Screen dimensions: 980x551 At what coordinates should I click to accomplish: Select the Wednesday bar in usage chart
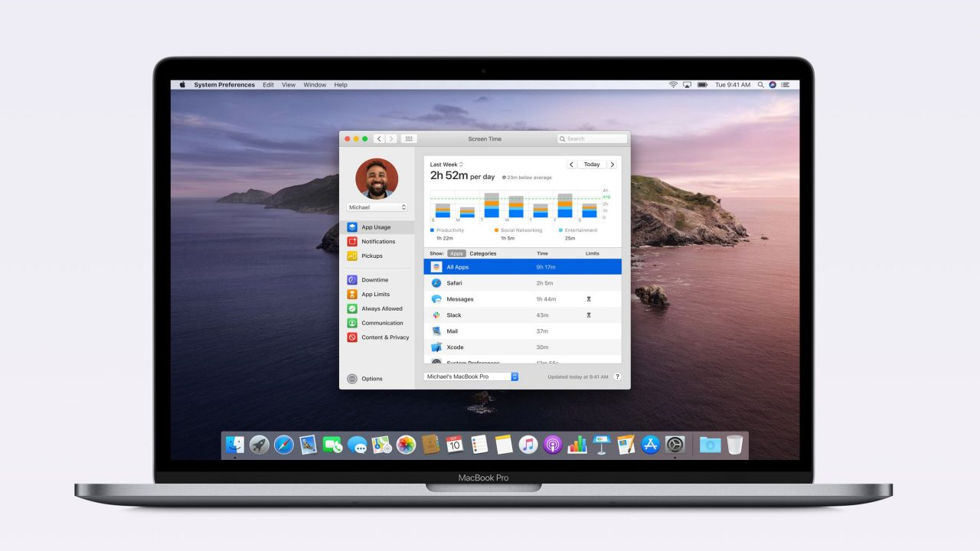click(x=516, y=207)
